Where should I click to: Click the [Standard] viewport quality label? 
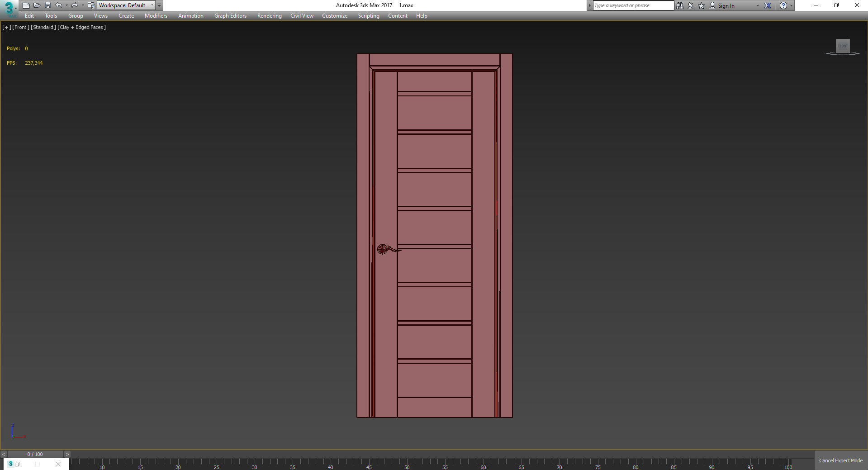(x=43, y=27)
